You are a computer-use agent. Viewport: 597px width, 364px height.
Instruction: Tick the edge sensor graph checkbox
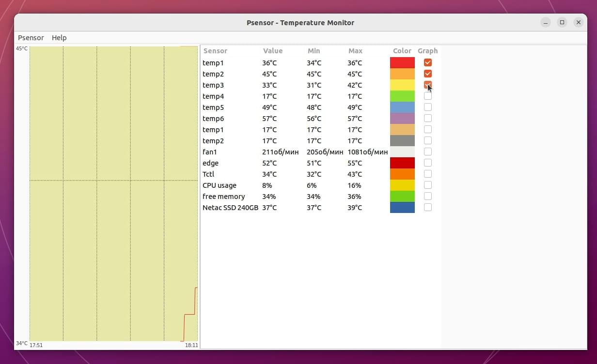(428, 163)
